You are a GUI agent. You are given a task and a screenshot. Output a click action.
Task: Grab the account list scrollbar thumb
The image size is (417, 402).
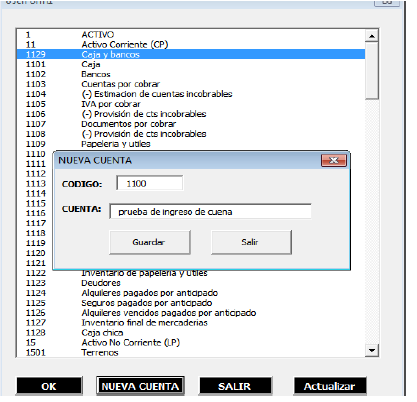pyautogui.click(x=372, y=70)
